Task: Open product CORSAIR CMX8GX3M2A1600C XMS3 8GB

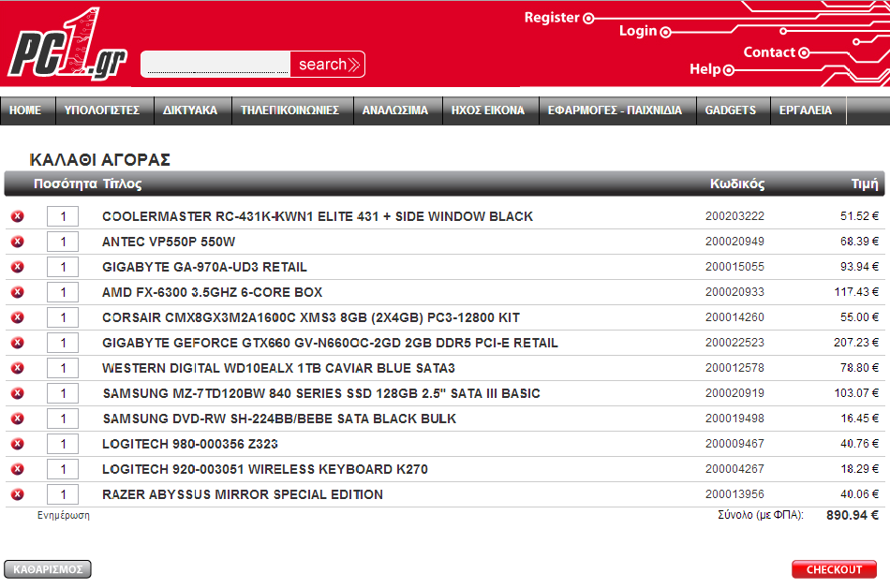Action: tap(311, 317)
